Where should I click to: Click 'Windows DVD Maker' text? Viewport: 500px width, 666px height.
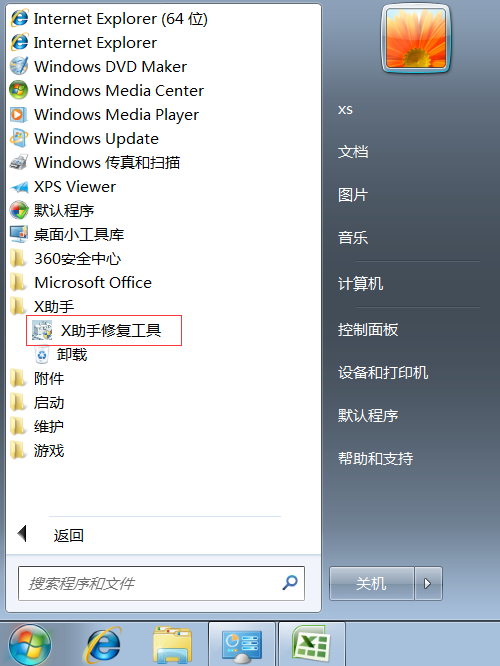(110, 67)
